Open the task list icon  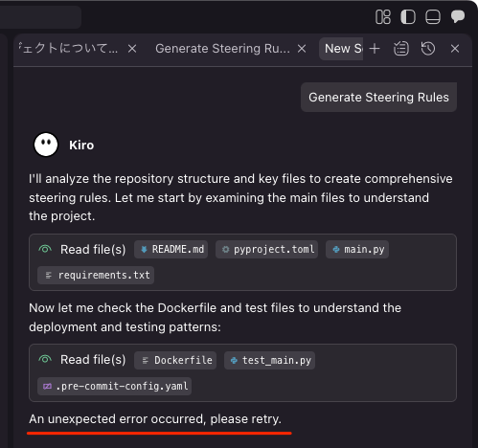(x=401, y=49)
